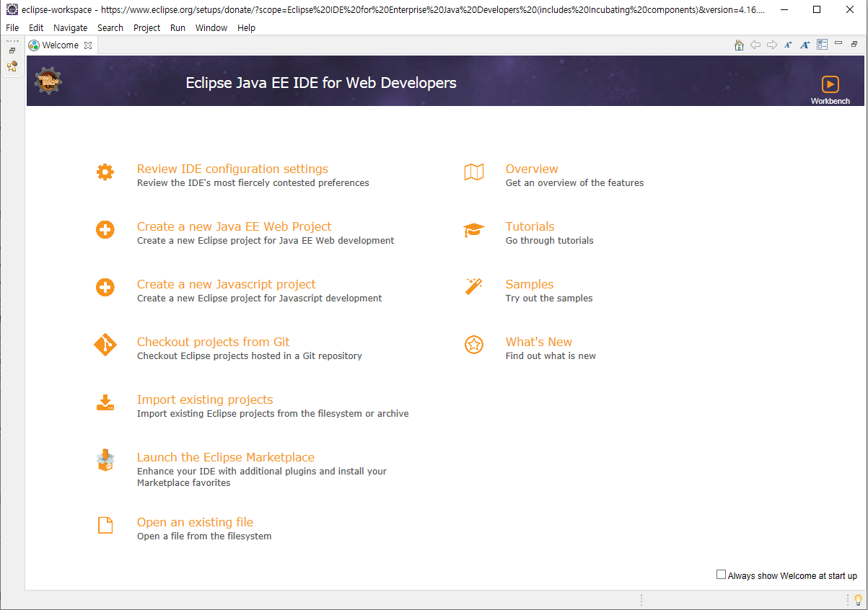Click the Restore icon in left trim bar
The image size is (868, 610).
point(12,50)
